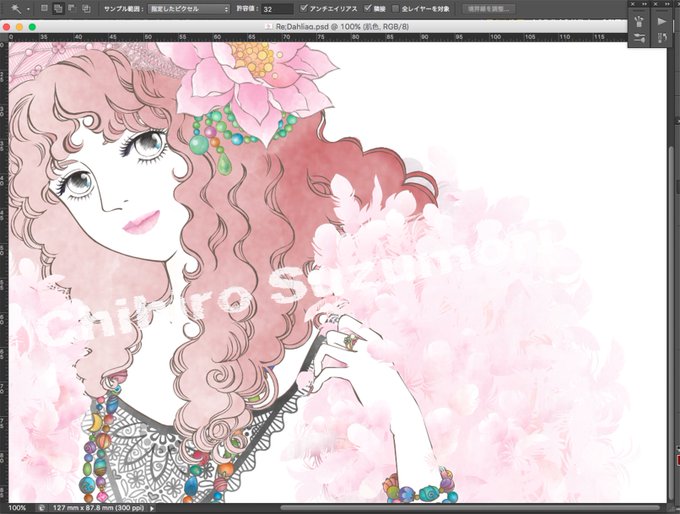
Task: Open the tool preset picker arrow
Action: [28, 9]
